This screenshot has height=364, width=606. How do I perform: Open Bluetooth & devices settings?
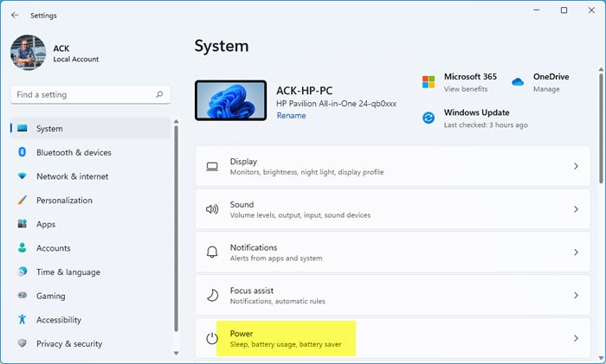(90, 152)
